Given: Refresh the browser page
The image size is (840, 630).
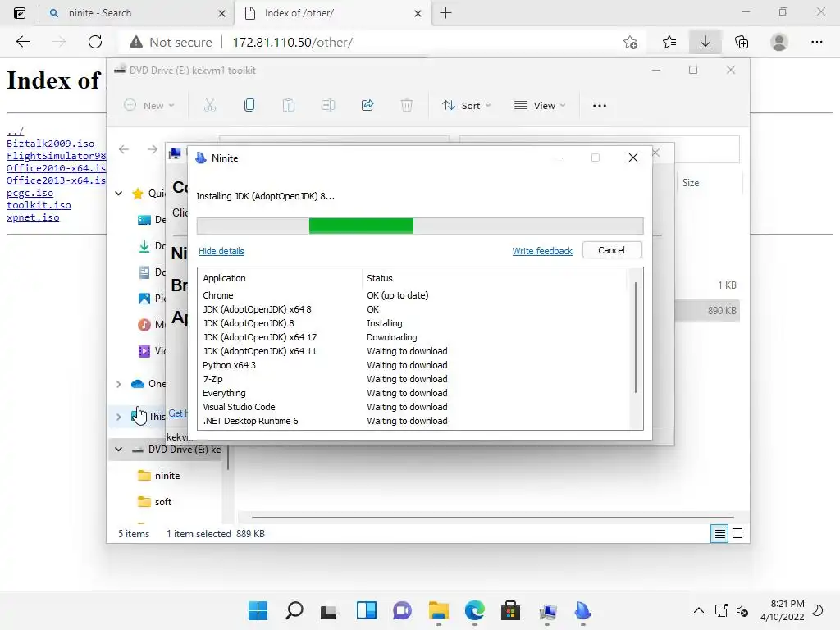Looking at the screenshot, I should coord(95,42).
